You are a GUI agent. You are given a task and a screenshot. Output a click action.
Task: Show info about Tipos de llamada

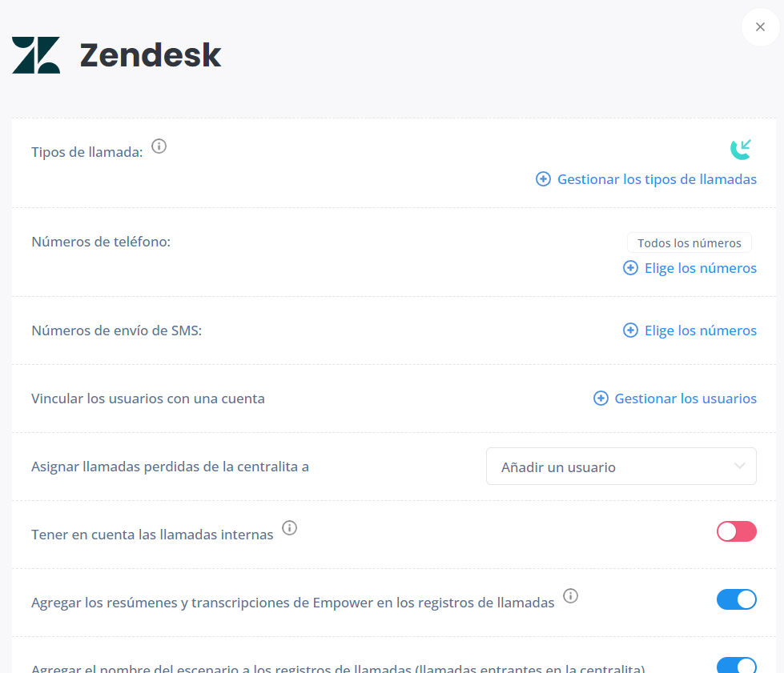[x=159, y=146]
